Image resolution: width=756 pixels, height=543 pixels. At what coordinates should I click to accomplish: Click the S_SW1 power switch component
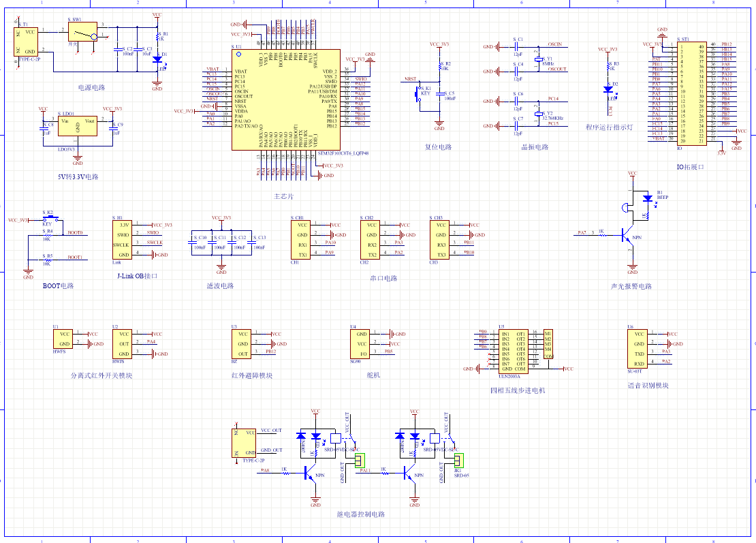pyautogui.click(x=82, y=32)
